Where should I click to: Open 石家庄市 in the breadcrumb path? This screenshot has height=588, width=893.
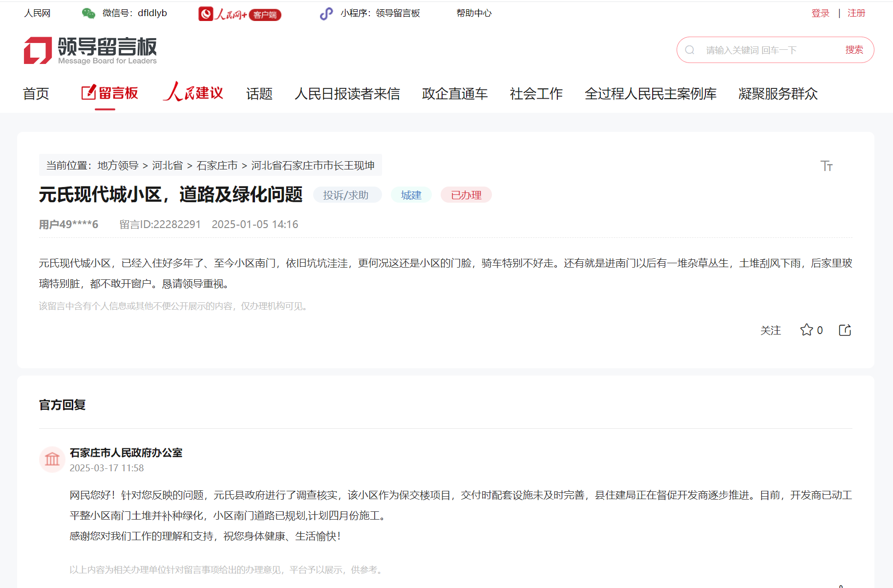[x=217, y=166]
